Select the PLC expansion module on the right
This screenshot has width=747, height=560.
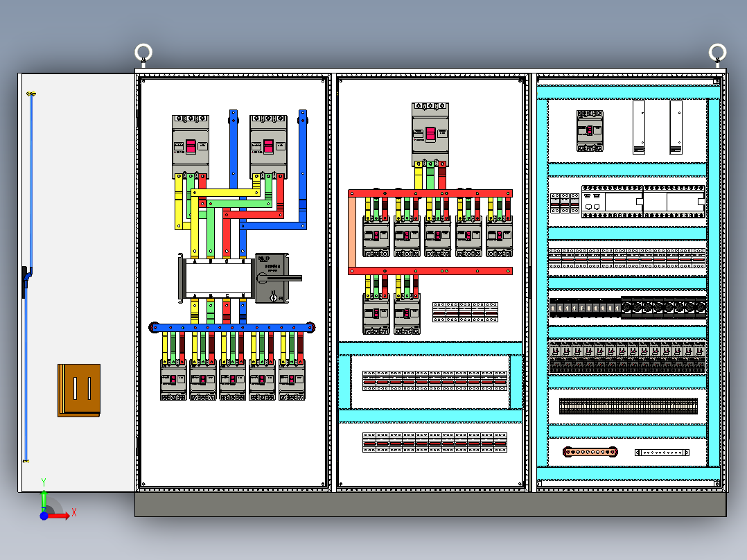674,202
